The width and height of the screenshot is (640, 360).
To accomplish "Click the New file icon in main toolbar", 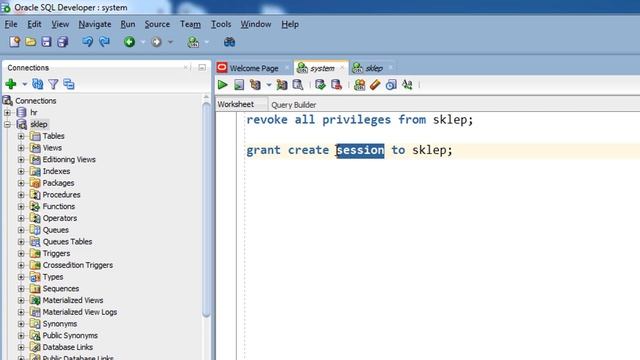I will pos(15,42).
